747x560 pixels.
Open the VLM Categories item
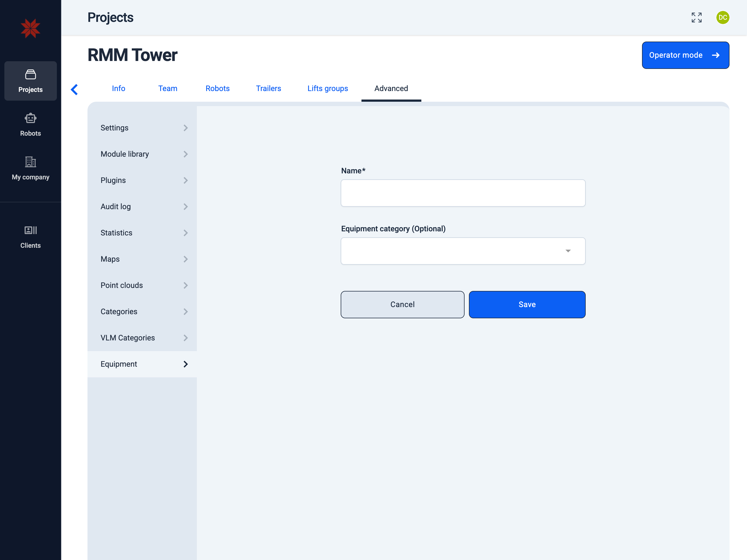(x=142, y=338)
